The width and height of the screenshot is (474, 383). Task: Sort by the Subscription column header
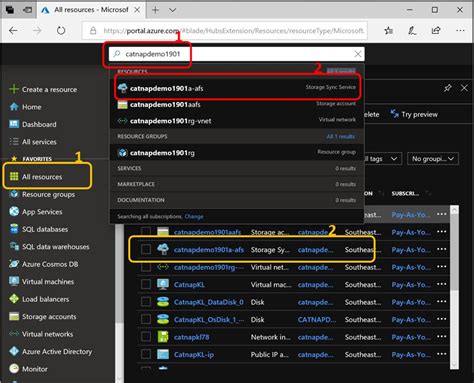[x=405, y=193]
